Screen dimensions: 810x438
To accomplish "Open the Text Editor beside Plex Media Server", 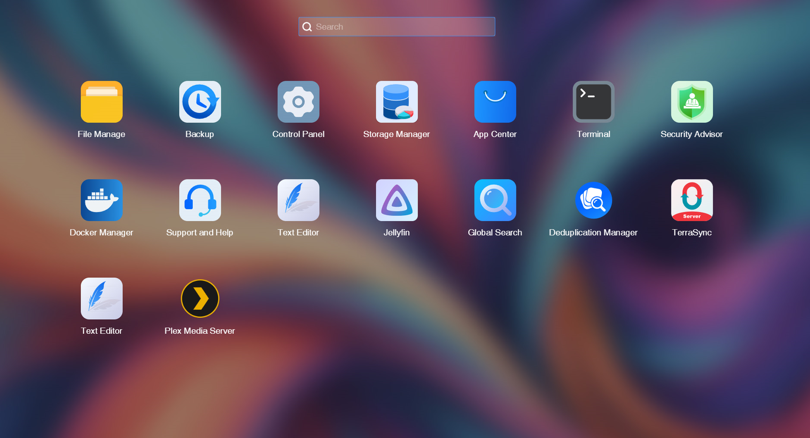I will click(101, 298).
